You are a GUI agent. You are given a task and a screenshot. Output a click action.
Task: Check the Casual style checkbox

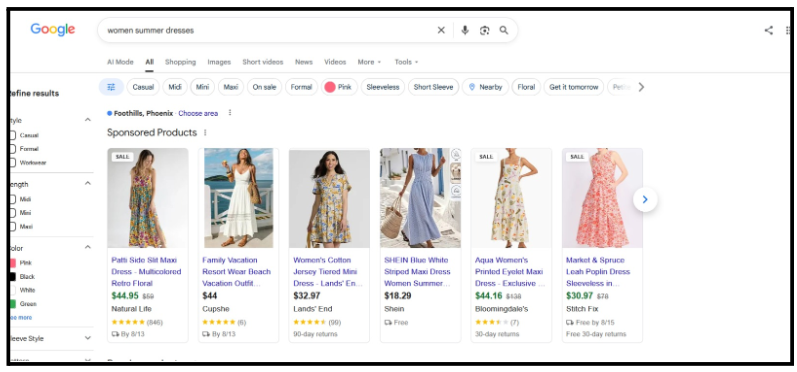click(x=12, y=135)
